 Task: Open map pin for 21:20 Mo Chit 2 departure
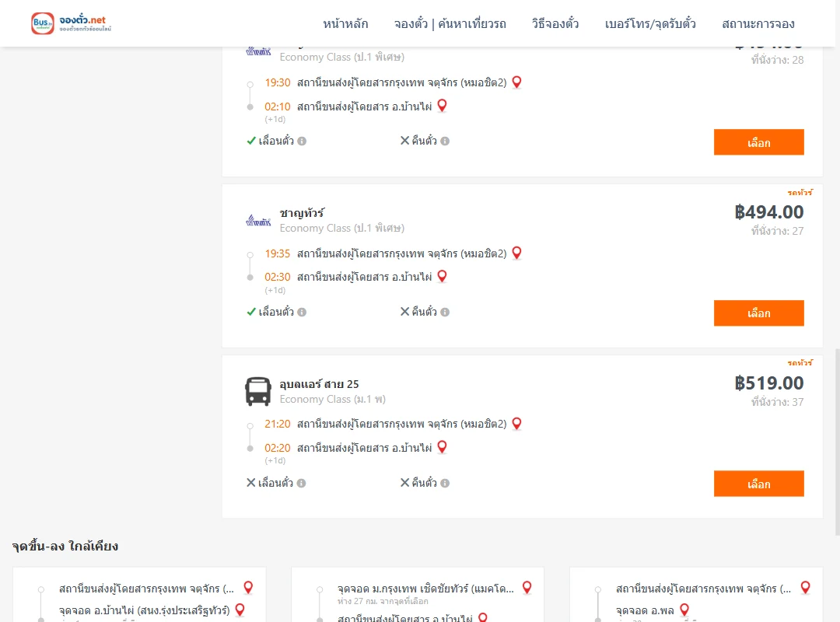(517, 424)
